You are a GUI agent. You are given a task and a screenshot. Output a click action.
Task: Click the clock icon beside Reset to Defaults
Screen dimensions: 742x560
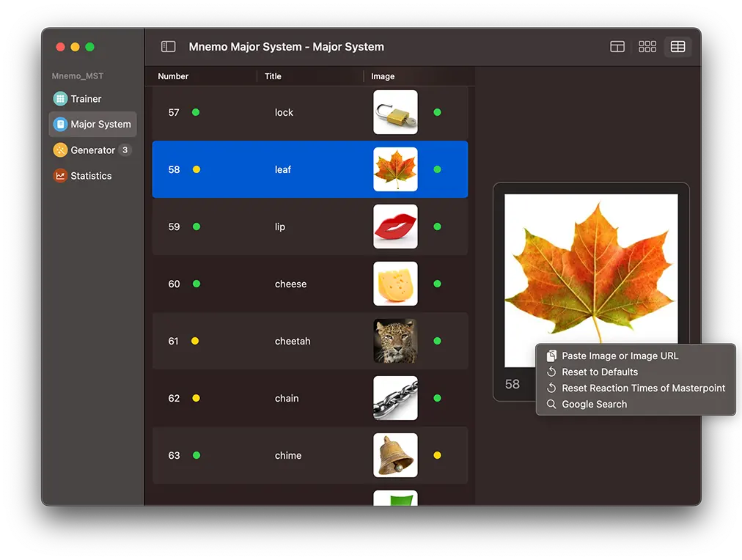[x=551, y=372]
